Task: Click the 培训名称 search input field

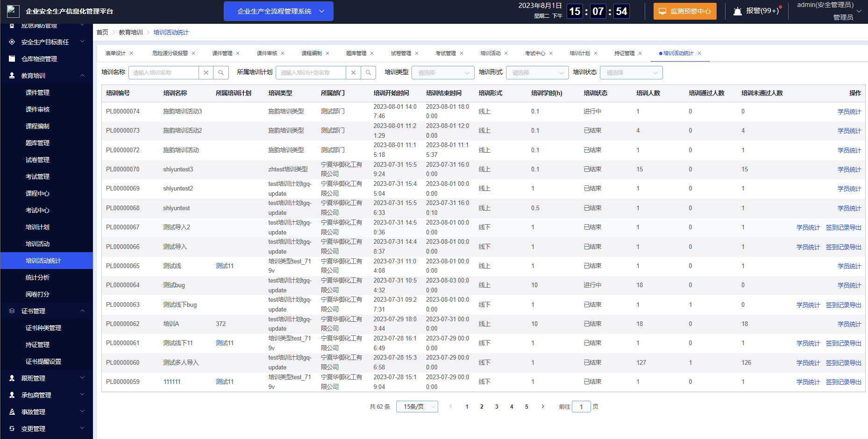Action: pyautogui.click(x=164, y=73)
